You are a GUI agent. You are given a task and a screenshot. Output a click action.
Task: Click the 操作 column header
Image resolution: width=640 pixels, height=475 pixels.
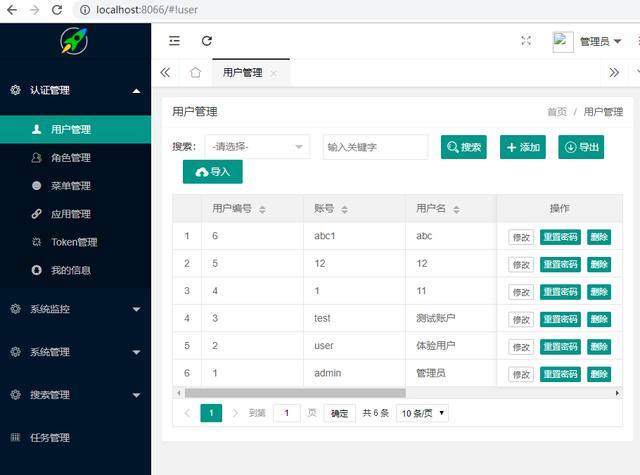pyautogui.click(x=560, y=209)
